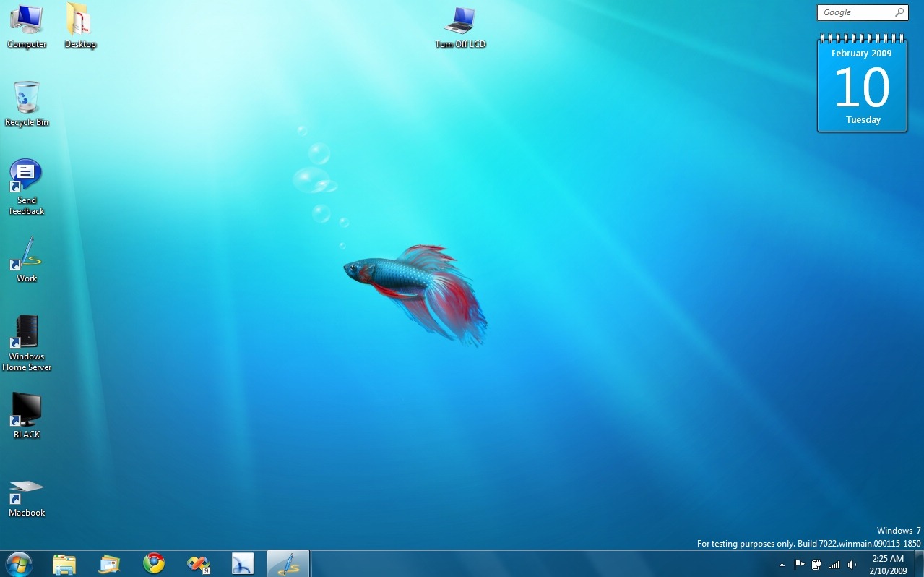Click the network signal bars icon
Screen dimensions: 924x577
click(x=834, y=565)
